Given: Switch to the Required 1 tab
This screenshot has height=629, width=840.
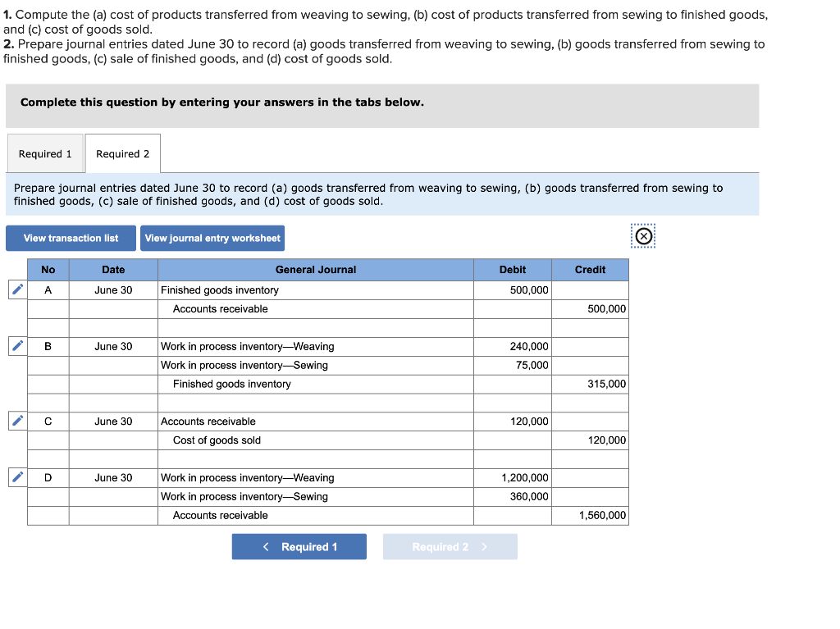Looking at the screenshot, I should click(45, 154).
